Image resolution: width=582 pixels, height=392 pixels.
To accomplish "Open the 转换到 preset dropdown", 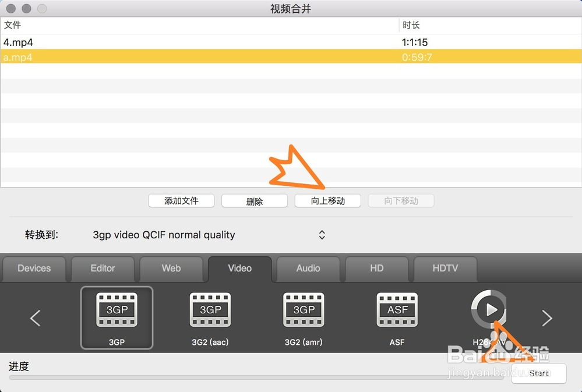I will pos(322,235).
